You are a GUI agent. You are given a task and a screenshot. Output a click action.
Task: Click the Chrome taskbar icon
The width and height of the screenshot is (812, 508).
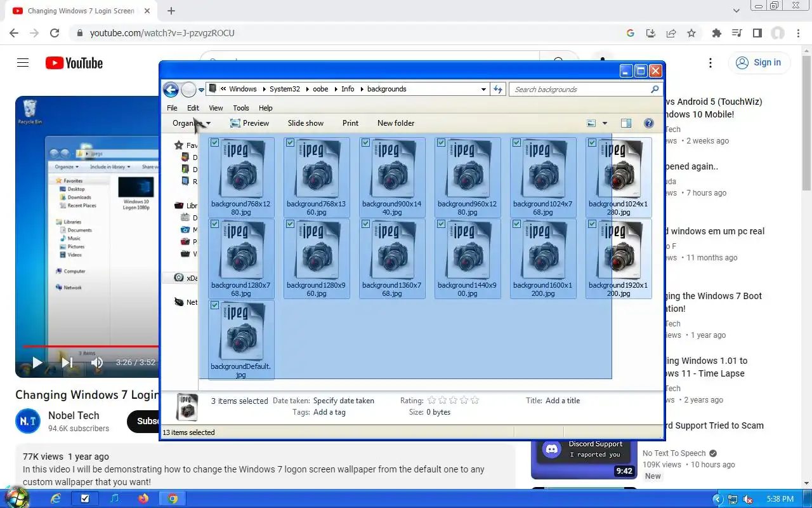tap(173, 498)
